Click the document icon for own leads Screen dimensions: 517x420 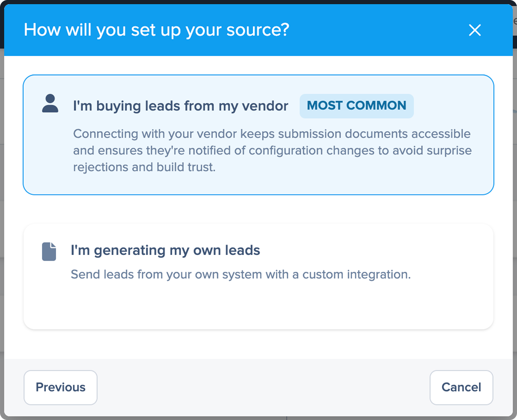point(49,252)
